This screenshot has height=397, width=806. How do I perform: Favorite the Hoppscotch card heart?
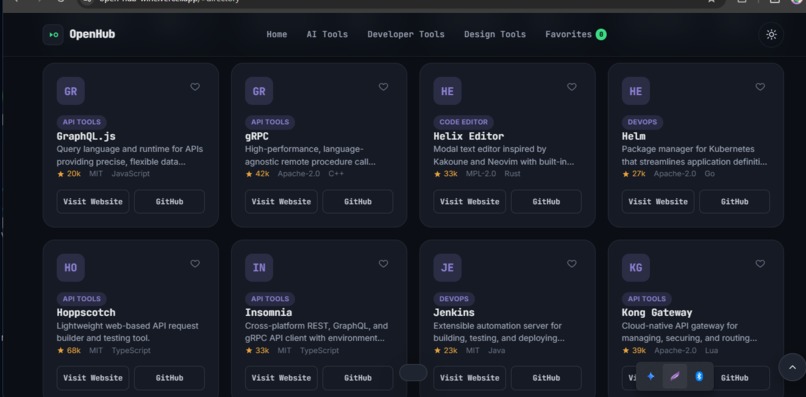(x=195, y=264)
